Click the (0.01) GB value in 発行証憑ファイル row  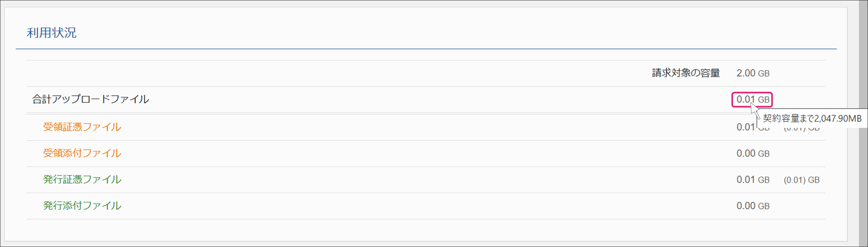coord(802,180)
